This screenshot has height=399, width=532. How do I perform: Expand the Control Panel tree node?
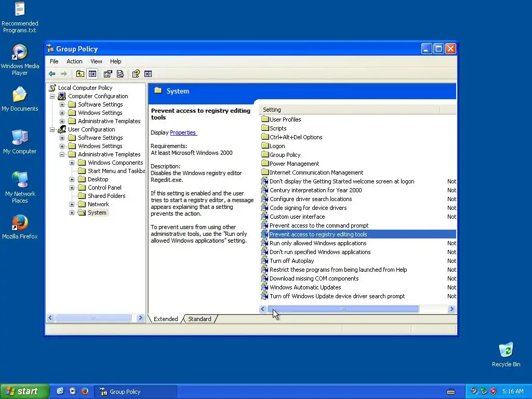coord(72,188)
